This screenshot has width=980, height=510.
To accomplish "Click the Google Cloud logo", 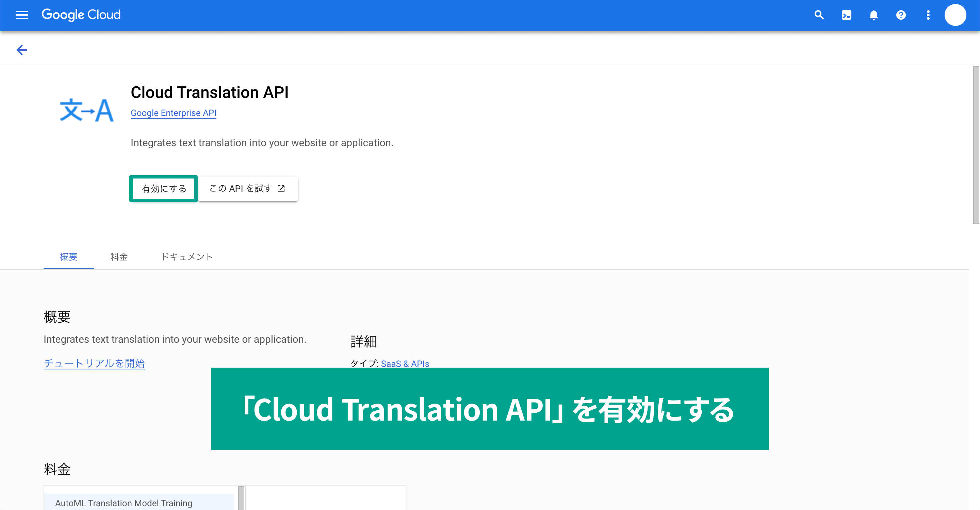I will 81,15.
